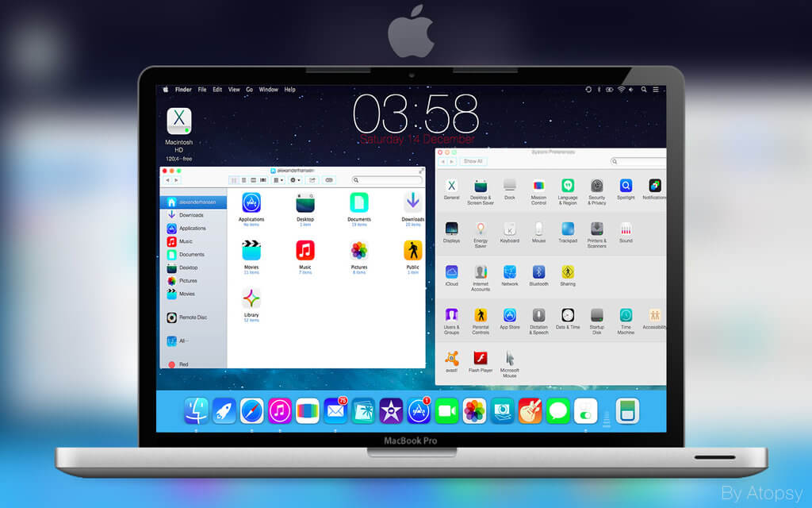Image resolution: width=812 pixels, height=508 pixels.
Task: Switch Finder to list view
Action: (244, 180)
